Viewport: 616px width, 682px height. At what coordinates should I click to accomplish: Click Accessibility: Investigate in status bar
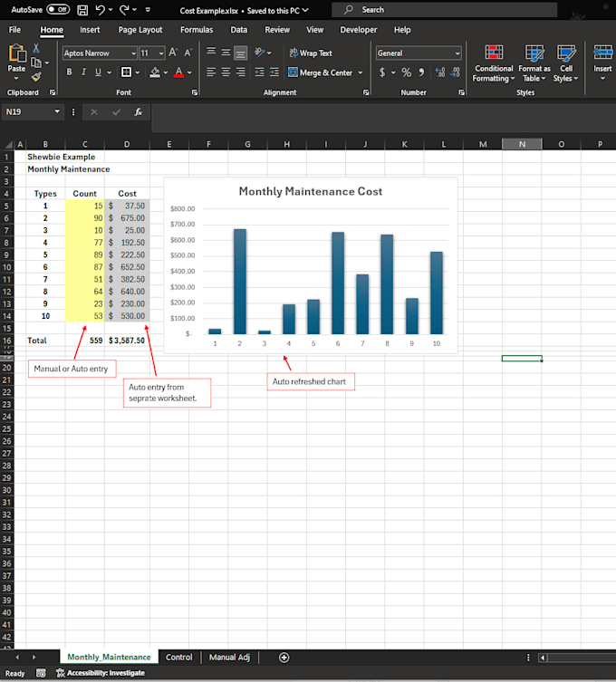click(101, 673)
